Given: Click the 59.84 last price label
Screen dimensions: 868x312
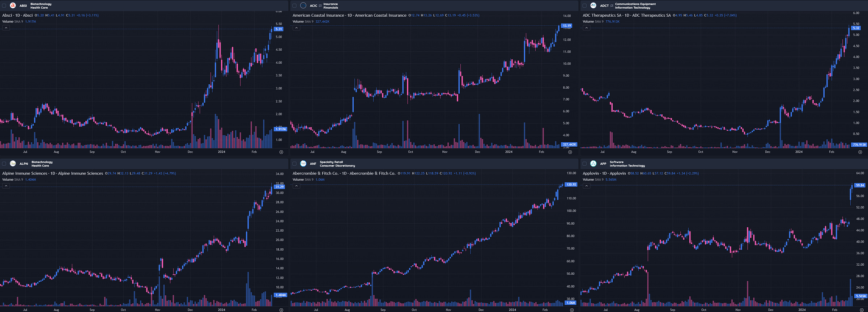Looking at the screenshot, I should pyautogui.click(x=860, y=185).
